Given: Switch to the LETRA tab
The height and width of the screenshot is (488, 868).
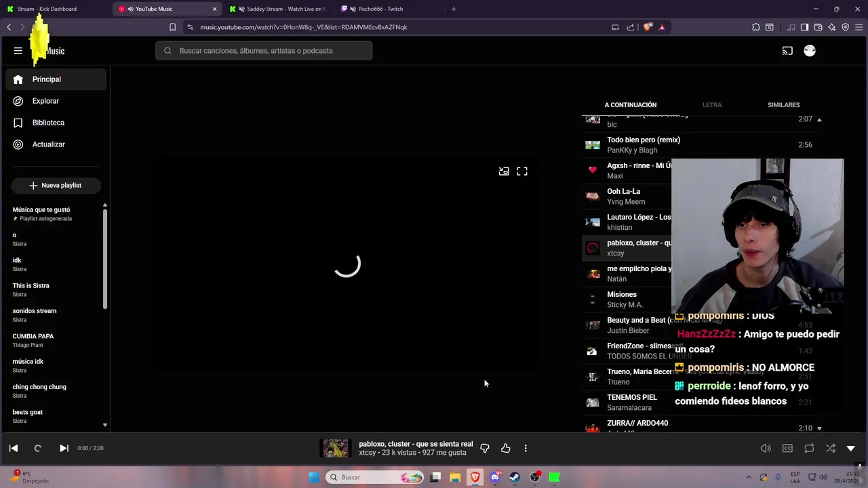Looking at the screenshot, I should tap(712, 105).
